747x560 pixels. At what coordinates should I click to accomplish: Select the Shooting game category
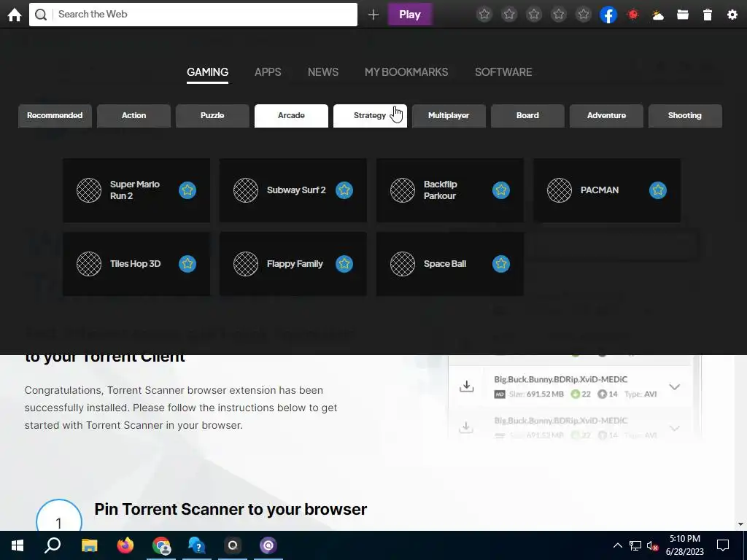pyautogui.click(x=685, y=116)
